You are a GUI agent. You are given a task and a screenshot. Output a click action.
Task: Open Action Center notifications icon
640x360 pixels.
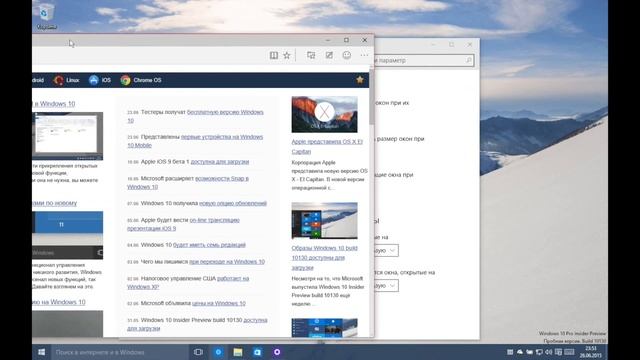tap(558, 352)
